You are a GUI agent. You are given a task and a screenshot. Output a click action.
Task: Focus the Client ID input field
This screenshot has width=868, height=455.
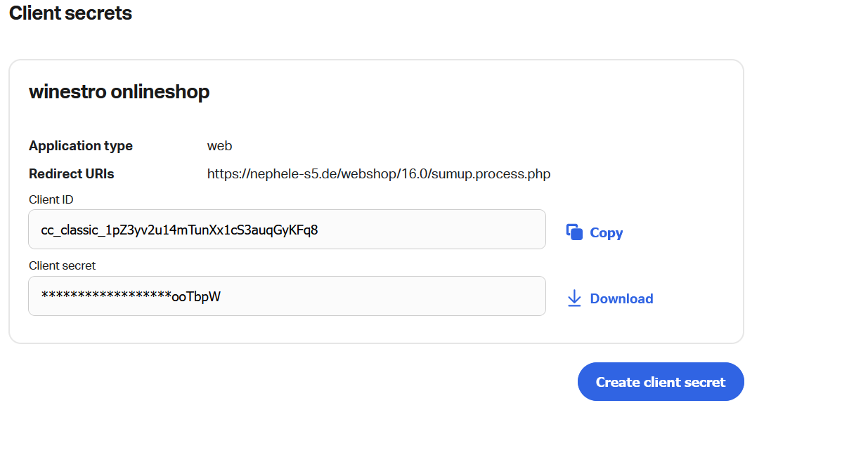pos(422,230)
